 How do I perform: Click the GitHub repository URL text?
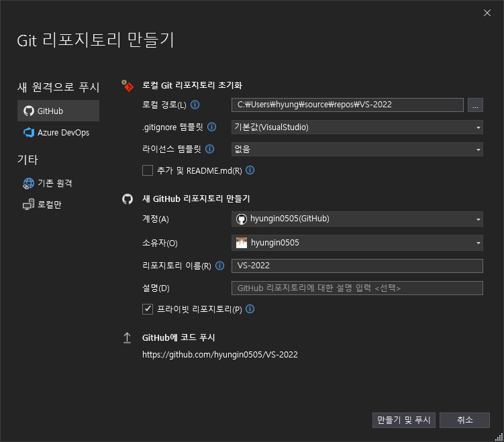click(x=220, y=355)
